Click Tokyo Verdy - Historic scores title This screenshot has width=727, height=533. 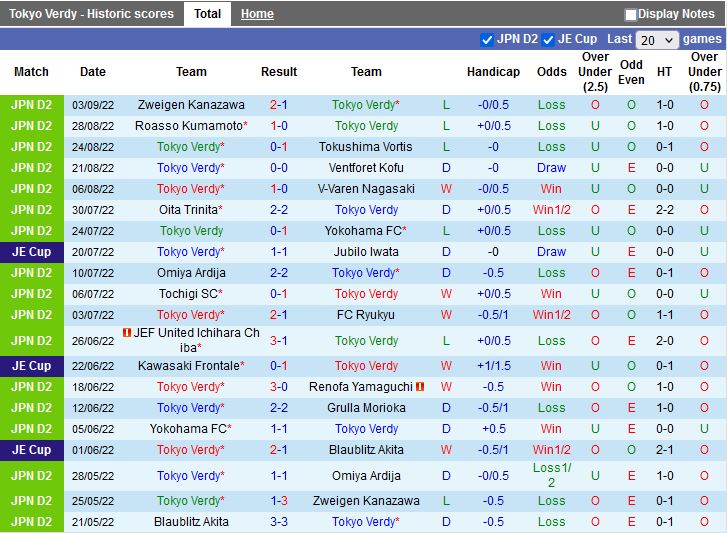[x=91, y=14]
